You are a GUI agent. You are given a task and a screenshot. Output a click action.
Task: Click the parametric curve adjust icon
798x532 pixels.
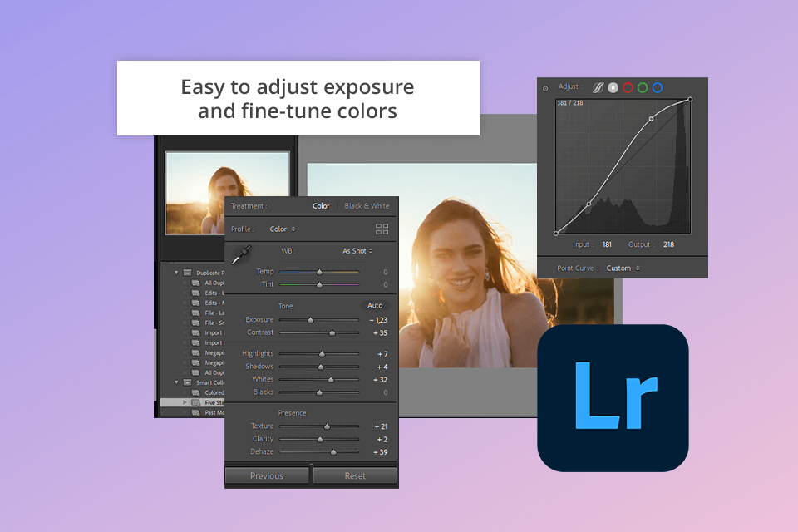click(x=598, y=87)
